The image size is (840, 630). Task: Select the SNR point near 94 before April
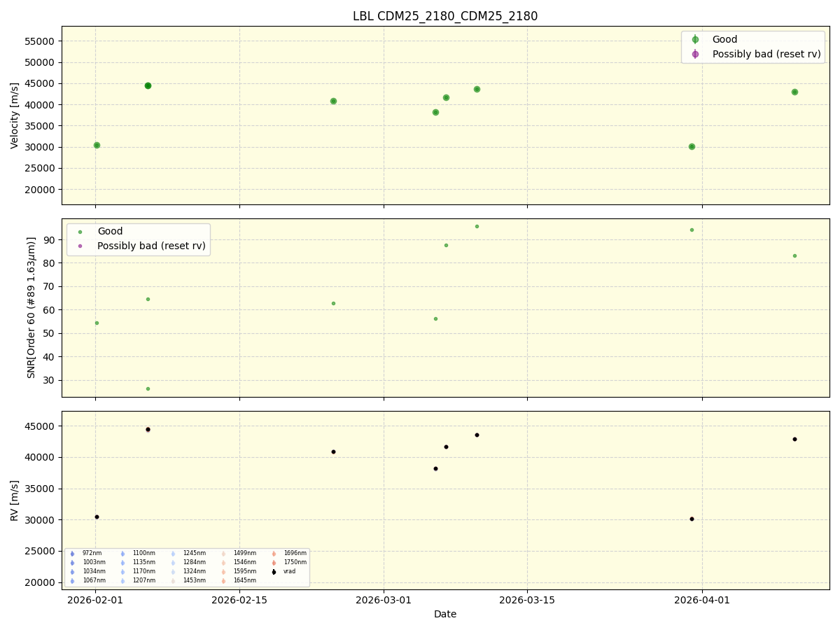point(692,230)
